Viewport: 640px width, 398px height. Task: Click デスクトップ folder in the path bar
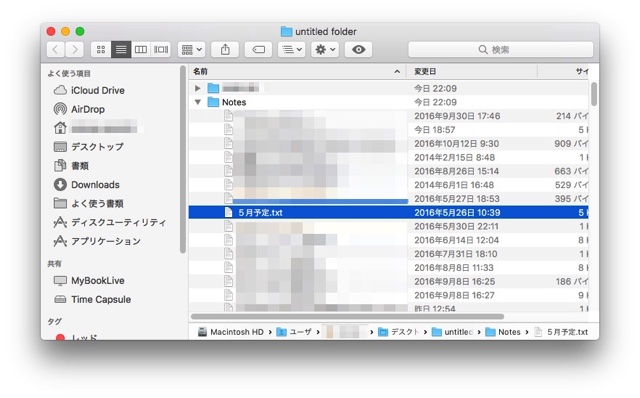point(399,332)
